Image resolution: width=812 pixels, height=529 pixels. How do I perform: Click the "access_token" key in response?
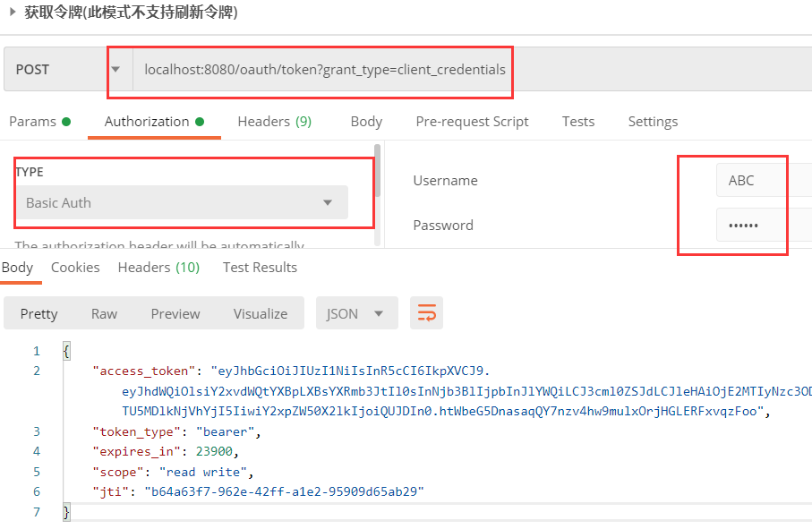[x=143, y=371]
